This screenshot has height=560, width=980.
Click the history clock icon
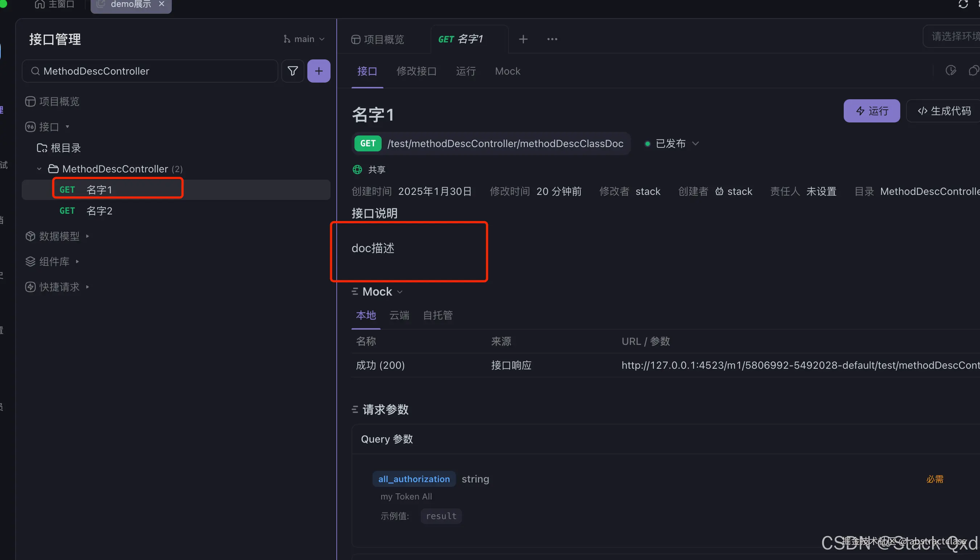(x=951, y=71)
